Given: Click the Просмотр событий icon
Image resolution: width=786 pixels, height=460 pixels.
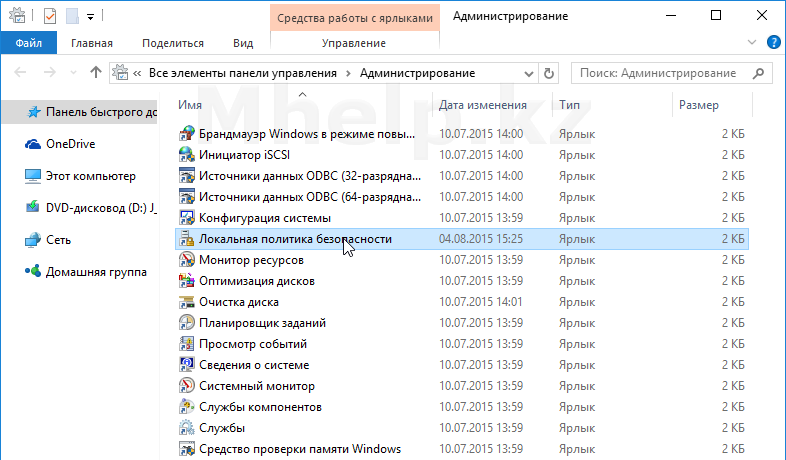Looking at the screenshot, I should coord(186,344).
